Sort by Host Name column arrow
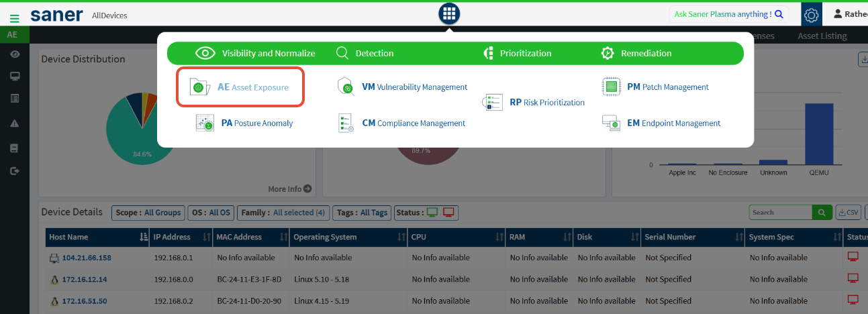The height and width of the screenshot is (314, 868). pos(143,237)
